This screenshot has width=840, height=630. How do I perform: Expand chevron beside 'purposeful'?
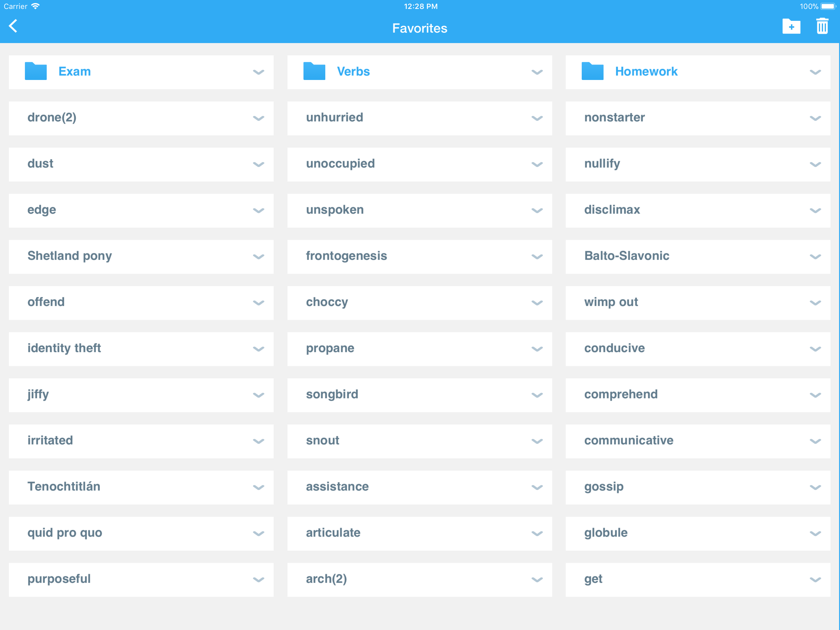pos(258,580)
